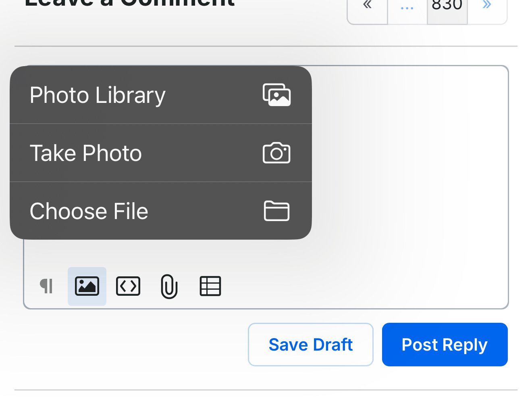Click the stacked photos icon beside Photo Library

click(x=276, y=95)
